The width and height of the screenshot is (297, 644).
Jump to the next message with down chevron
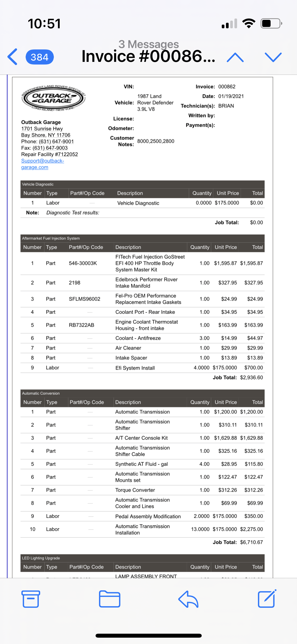(273, 57)
